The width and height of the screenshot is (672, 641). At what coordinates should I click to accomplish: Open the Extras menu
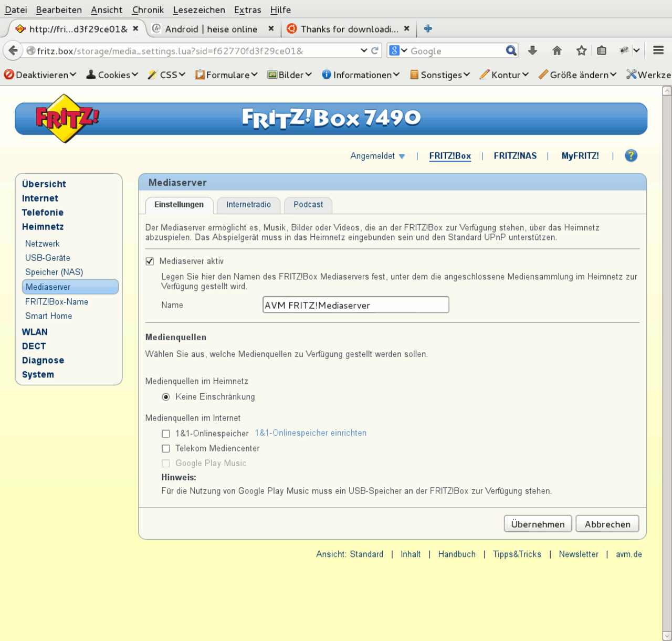pyautogui.click(x=248, y=9)
